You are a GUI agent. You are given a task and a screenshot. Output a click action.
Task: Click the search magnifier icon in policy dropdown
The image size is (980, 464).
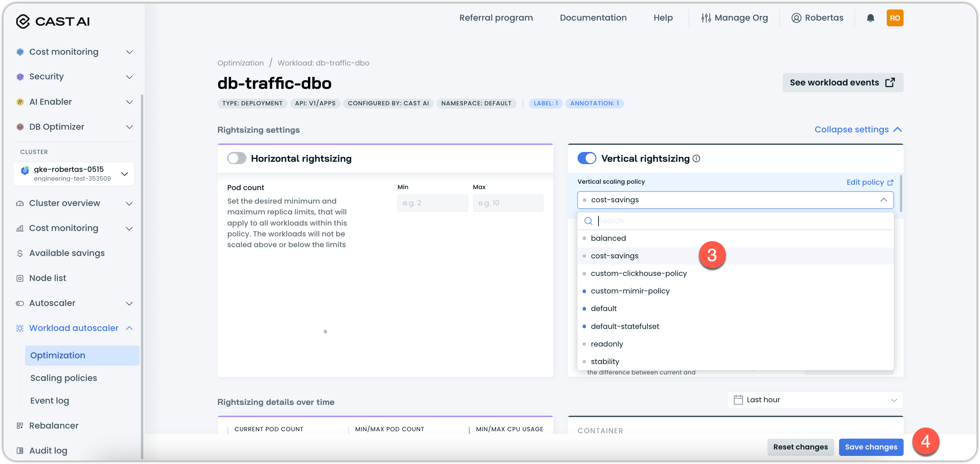[588, 221]
